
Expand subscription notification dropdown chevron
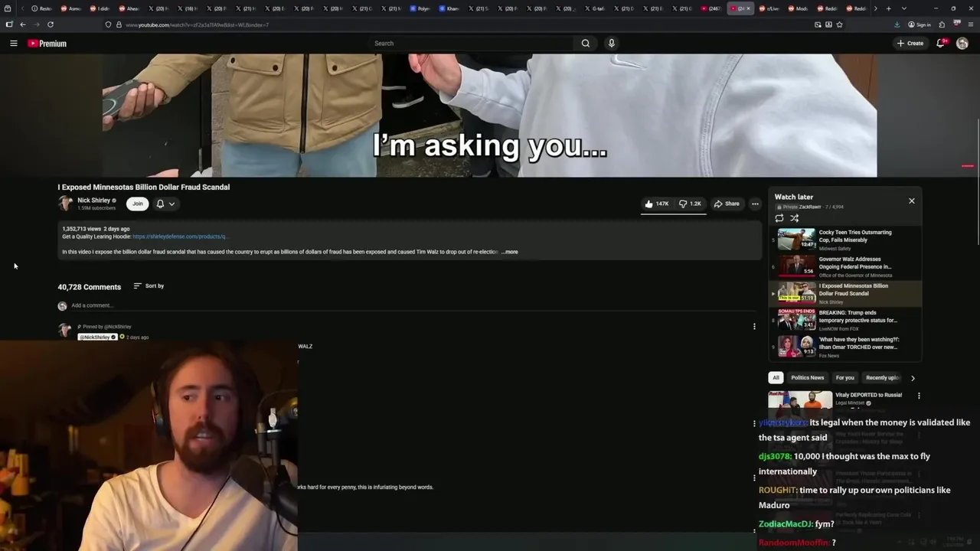pos(172,204)
